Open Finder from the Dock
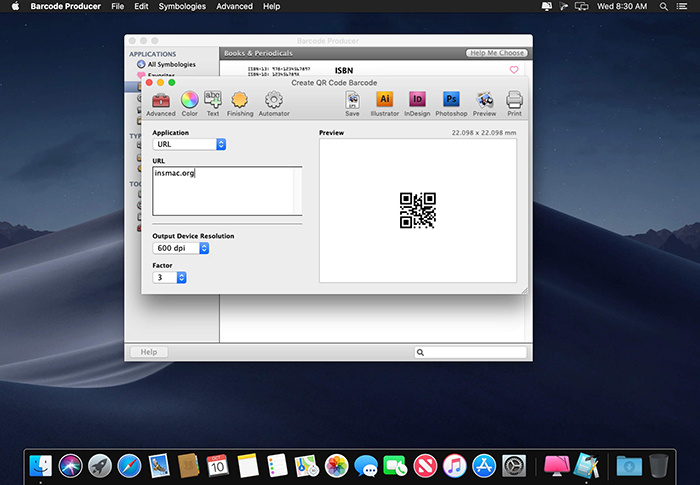The height and width of the screenshot is (485, 700). tap(41, 466)
